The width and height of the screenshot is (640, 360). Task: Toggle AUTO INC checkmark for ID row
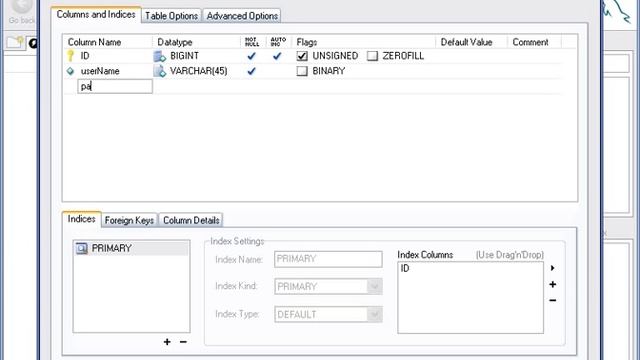[277, 56]
